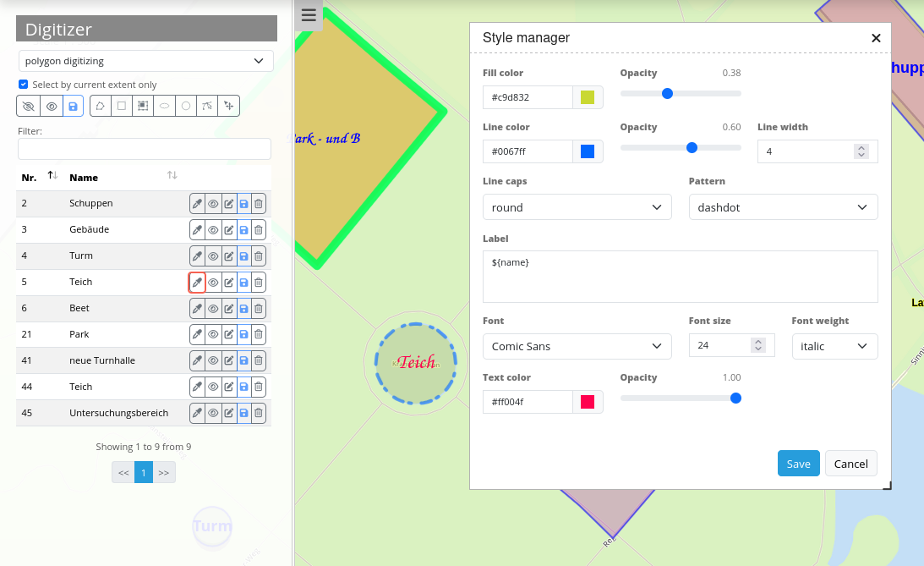The width and height of the screenshot is (924, 566).
Task: Select the draw rectangle tool
Action: tap(122, 106)
